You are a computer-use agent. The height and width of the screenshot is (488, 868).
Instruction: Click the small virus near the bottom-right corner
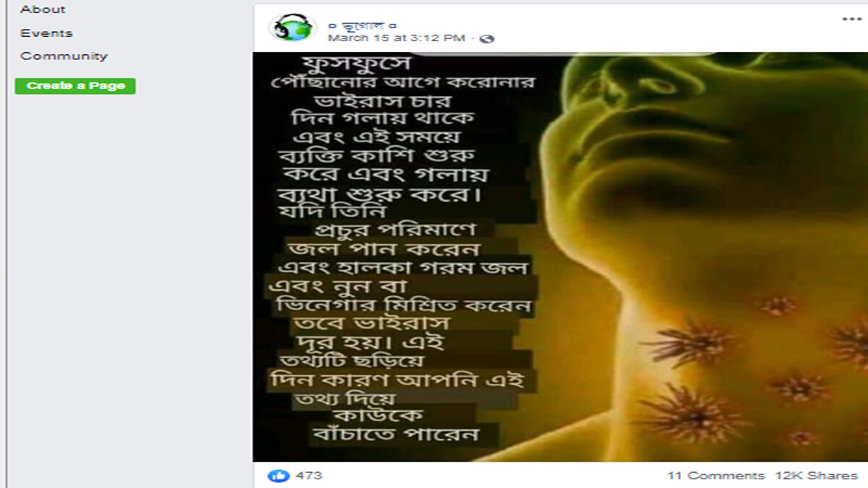pos(801,438)
